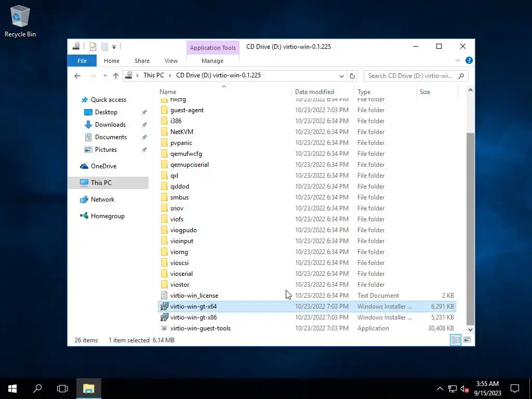The width and height of the screenshot is (532, 399).
Task: Open Desktop in the navigation pane
Action: click(106, 112)
